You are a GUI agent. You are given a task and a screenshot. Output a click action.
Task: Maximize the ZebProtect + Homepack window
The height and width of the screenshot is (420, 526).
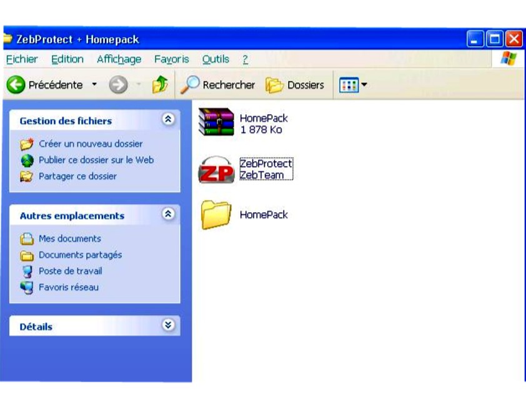point(495,39)
